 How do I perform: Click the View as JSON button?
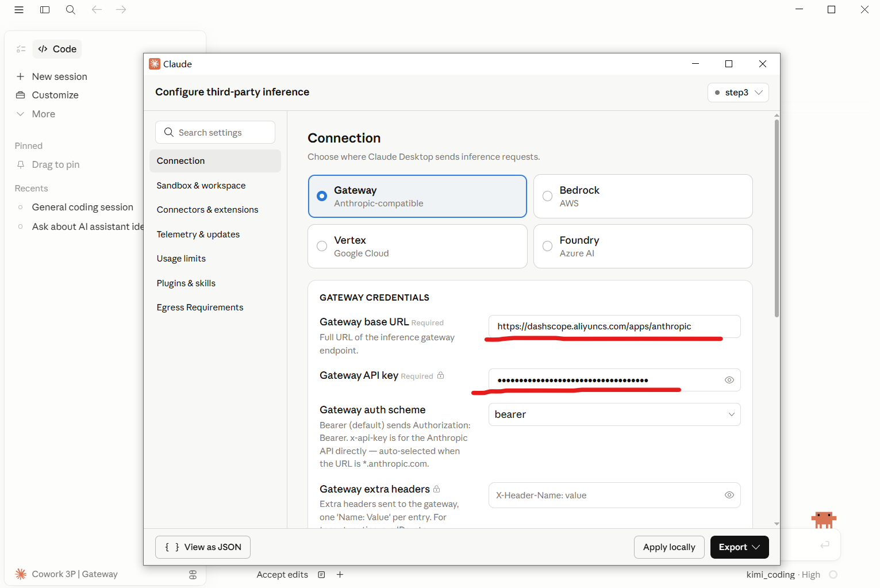pyautogui.click(x=203, y=547)
